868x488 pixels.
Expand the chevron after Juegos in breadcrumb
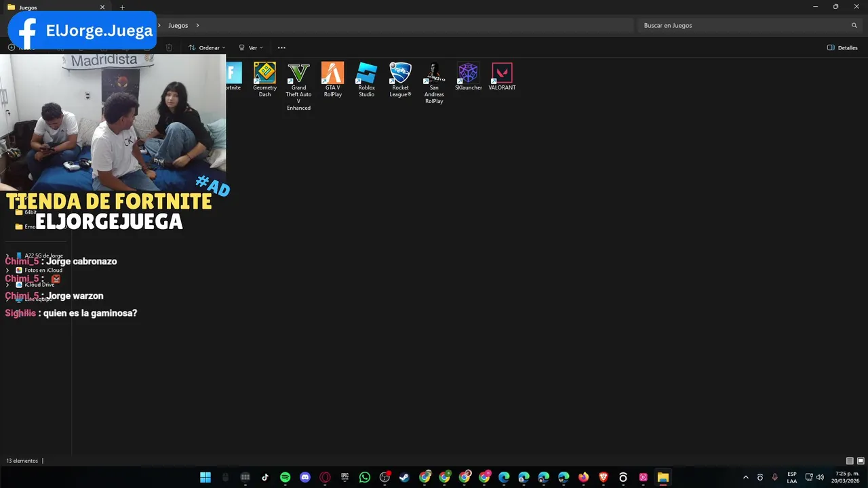tap(197, 25)
